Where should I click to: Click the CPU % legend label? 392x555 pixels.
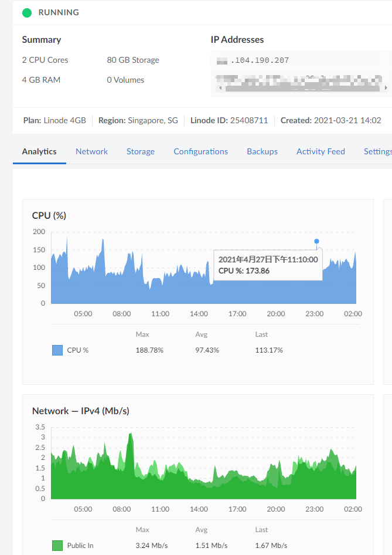pyautogui.click(x=78, y=350)
